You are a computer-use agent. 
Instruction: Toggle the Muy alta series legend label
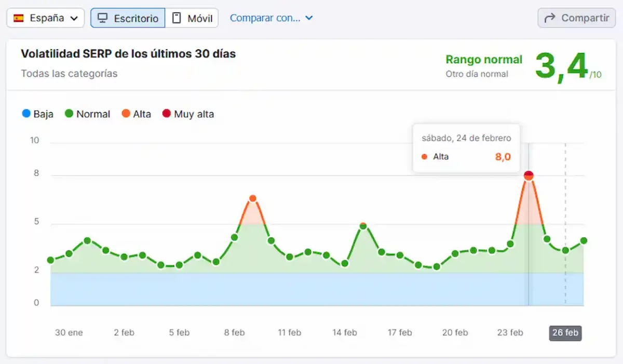194,114
